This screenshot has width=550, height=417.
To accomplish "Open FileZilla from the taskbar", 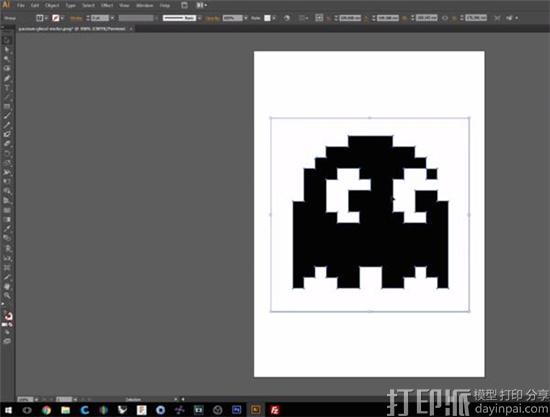I will click(x=275, y=410).
